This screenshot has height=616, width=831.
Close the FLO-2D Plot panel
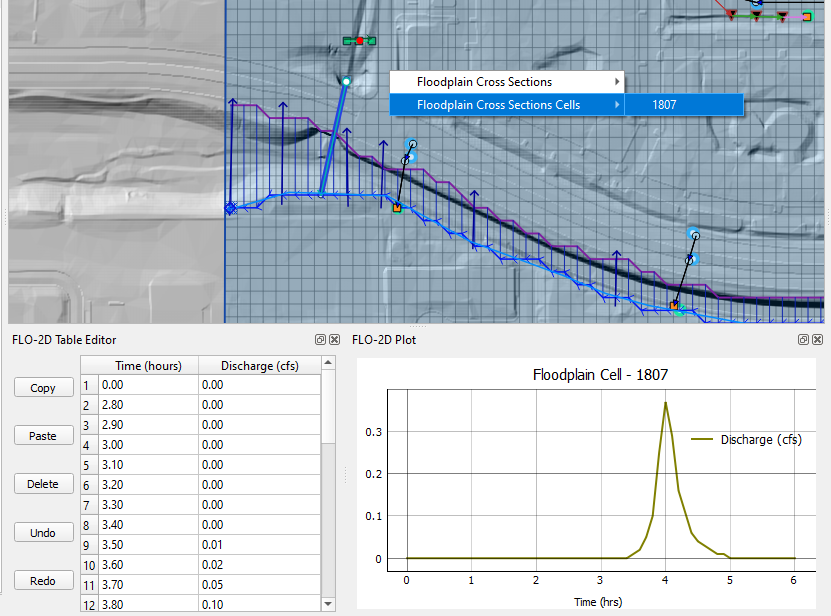818,340
